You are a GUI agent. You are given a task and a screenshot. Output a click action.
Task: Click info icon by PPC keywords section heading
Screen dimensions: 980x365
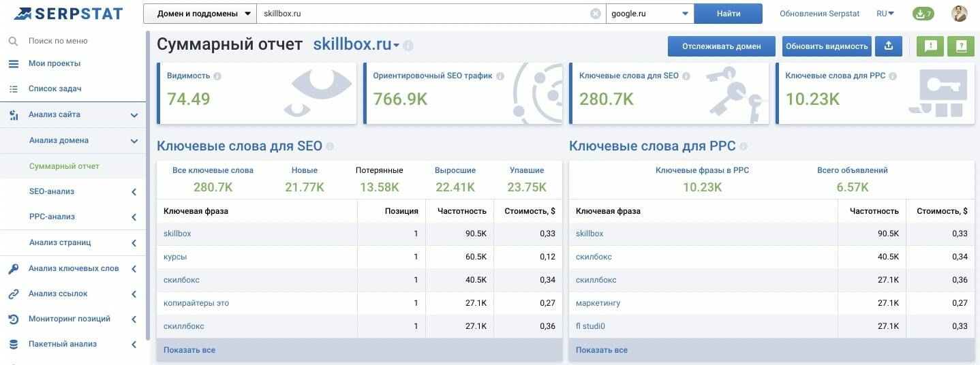click(743, 146)
